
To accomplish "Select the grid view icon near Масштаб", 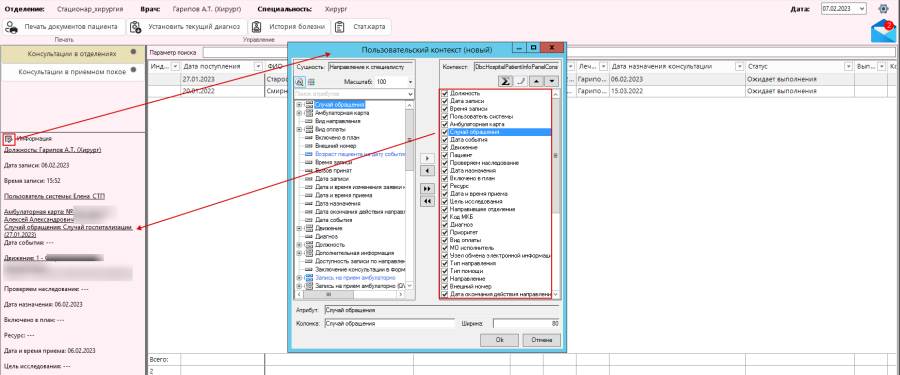I will click(x=312, y=82).
